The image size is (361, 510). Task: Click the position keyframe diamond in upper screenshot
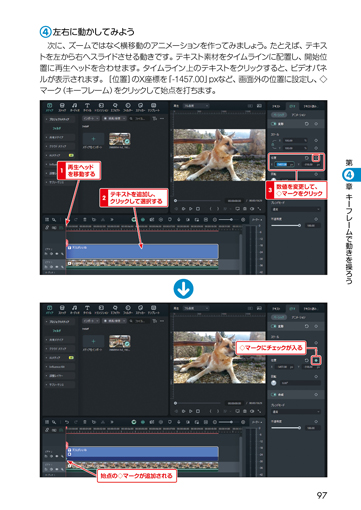316,158
